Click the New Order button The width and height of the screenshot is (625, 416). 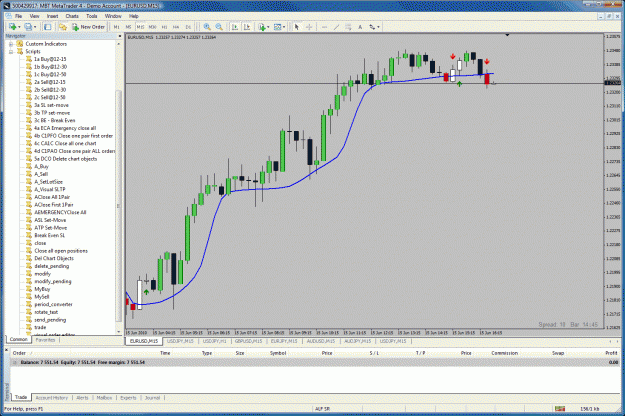[x=88, y=27]
